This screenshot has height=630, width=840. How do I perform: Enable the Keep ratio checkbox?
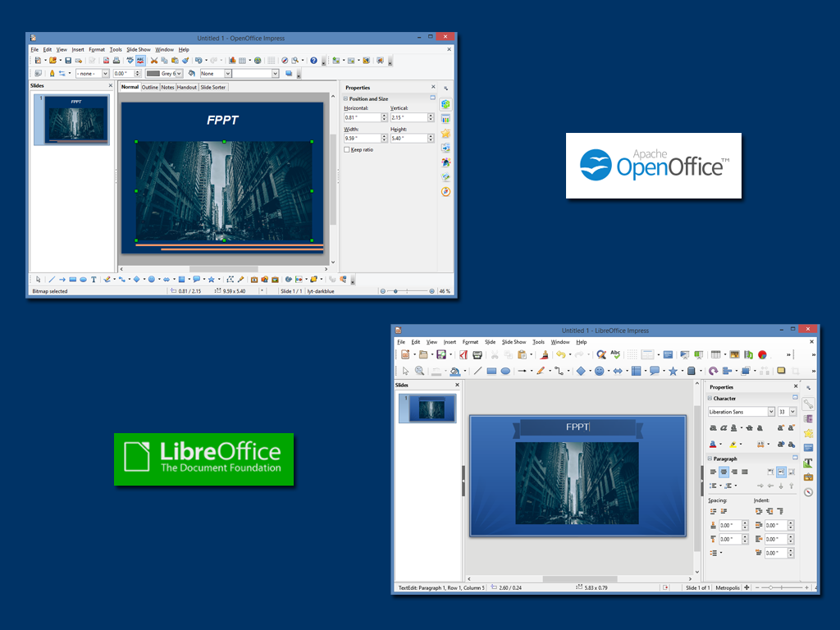coord(347,149)
